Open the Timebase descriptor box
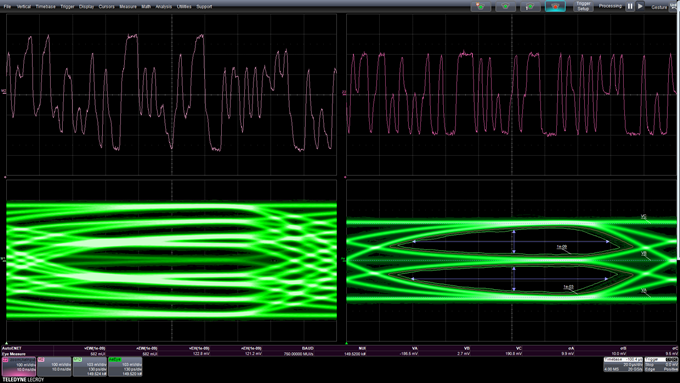Viewport: 680px width, 383px height. tap(623, 364)
